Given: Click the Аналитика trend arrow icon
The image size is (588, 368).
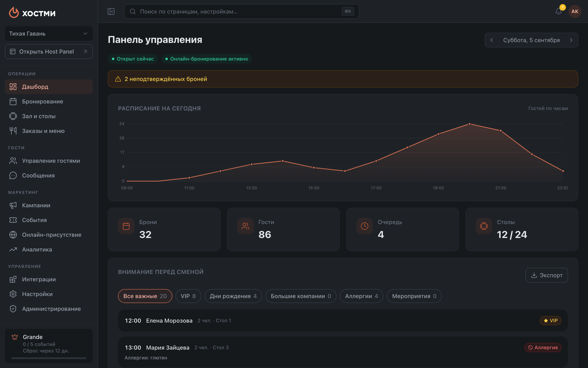Looking at the screenshot, I should (13, 249).
